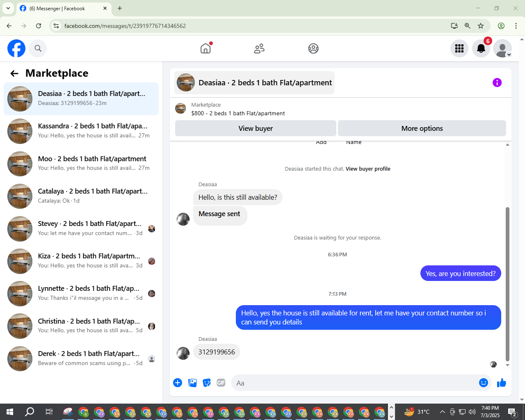Screen dimensions: 525x420
Task: Open the Deasiaa chat header button
Action: (254, 82)
